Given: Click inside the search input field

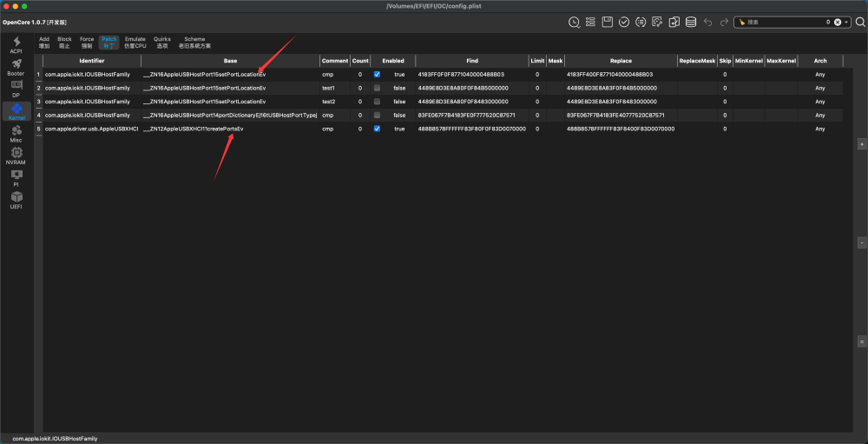Looking at the screenshot, I should (786, 23).
